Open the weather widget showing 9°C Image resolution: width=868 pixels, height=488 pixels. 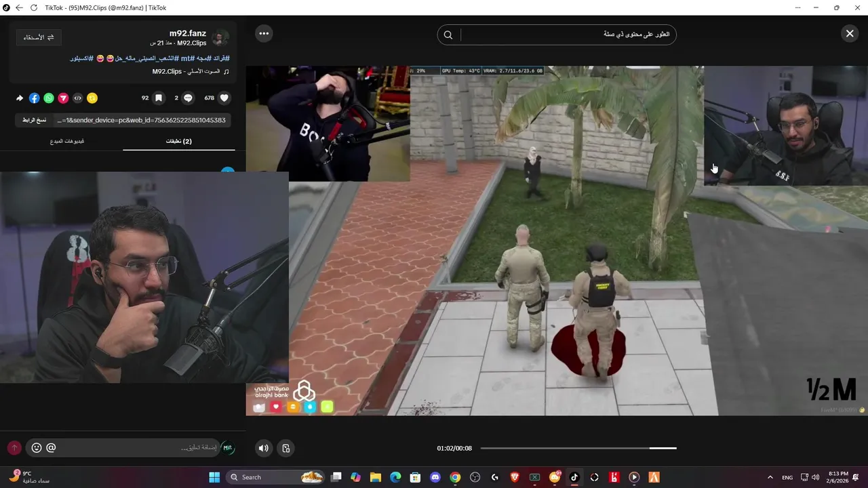(x=28, y=477)
